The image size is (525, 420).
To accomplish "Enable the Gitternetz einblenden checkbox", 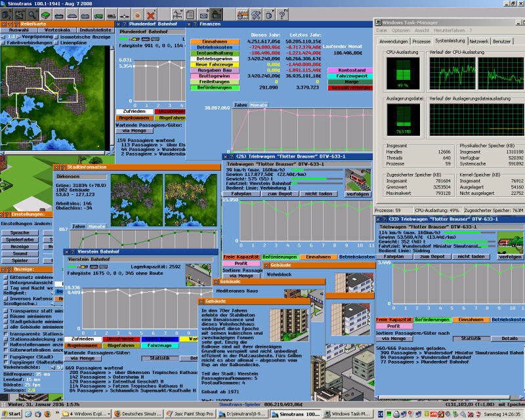I will coord(5,278).
